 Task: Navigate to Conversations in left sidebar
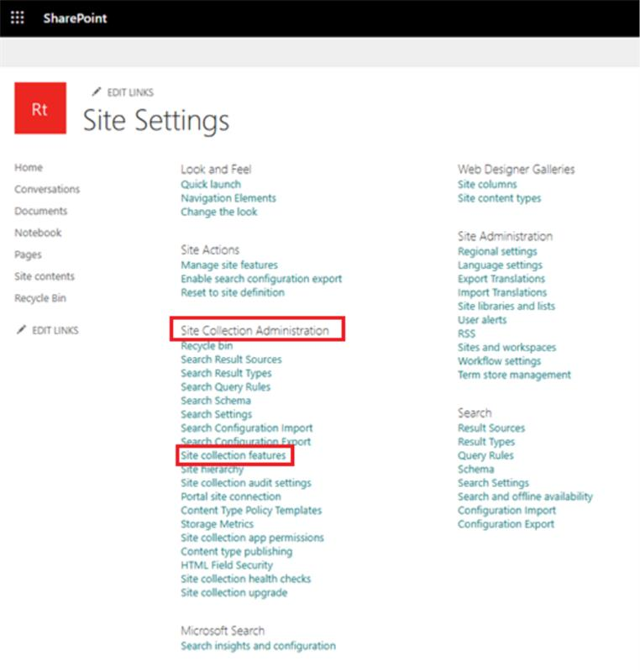click(x=46, y=189)
